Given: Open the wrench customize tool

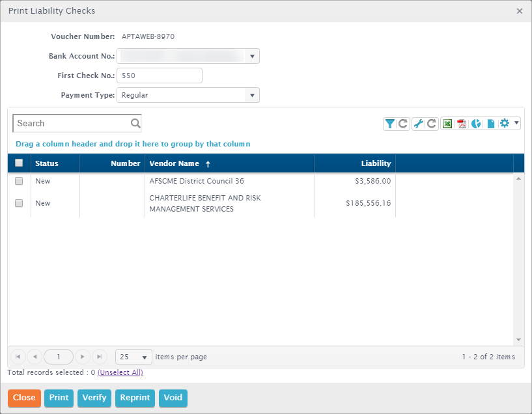Looking at the screenshot, I should coord(419,124).
